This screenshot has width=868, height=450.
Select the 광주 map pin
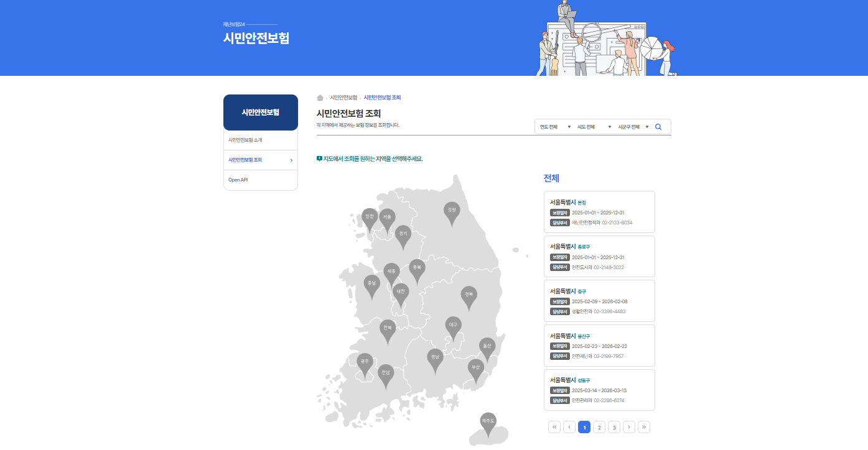pos(365,365)
